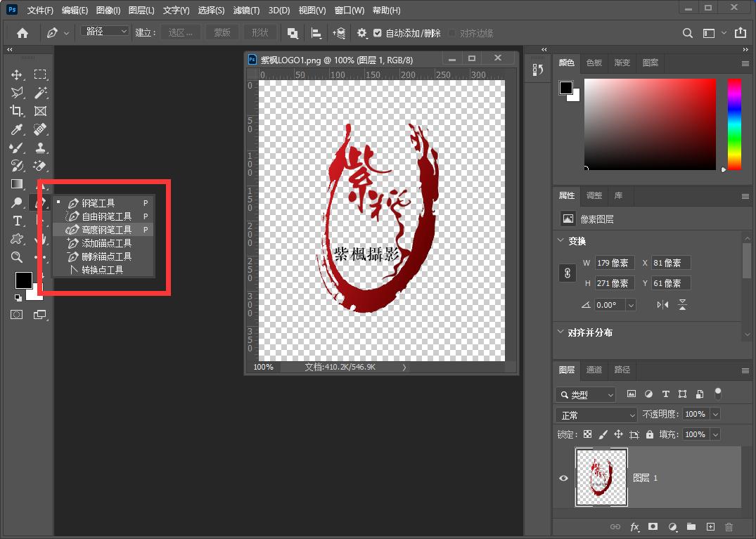This screenshot has height=539, width=756.
Task: Select the Eraser tool
Action: pos(41,166)
